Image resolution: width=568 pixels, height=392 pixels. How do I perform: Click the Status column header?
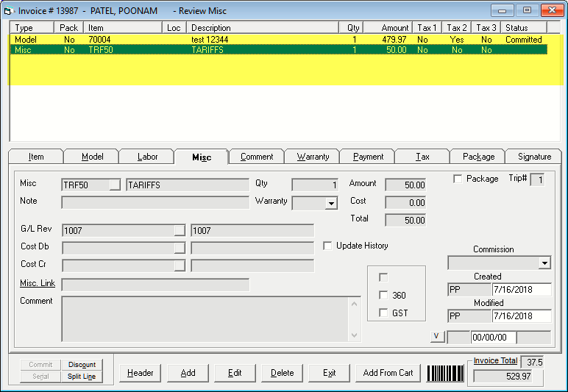524,28
